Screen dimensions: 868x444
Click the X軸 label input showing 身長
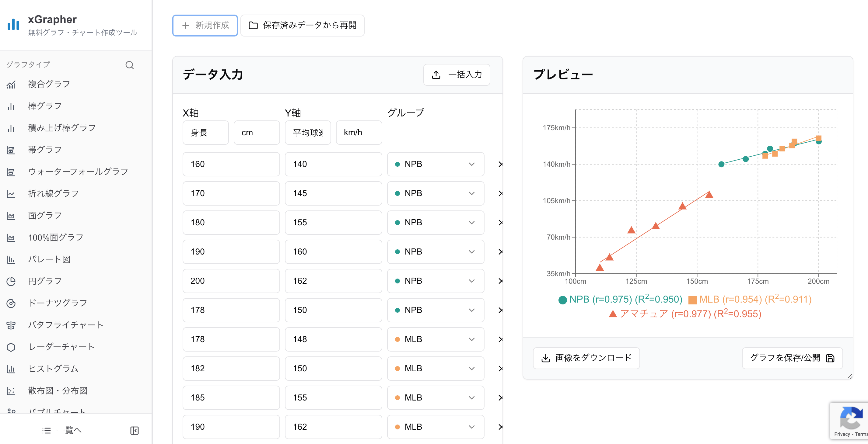coord(205,132)
